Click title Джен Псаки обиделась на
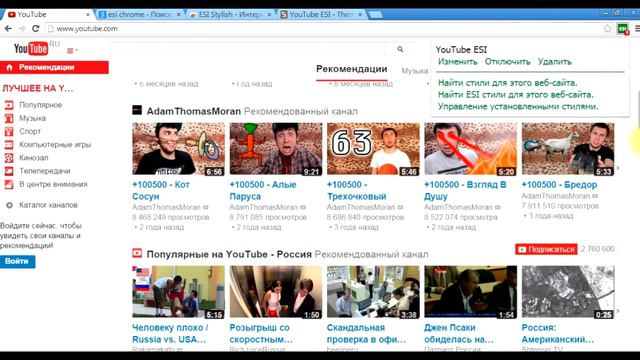 459,333
